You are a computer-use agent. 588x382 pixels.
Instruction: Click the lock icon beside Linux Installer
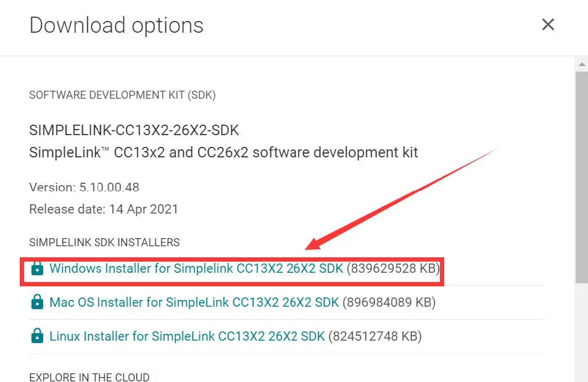click(x=38, y=336)
